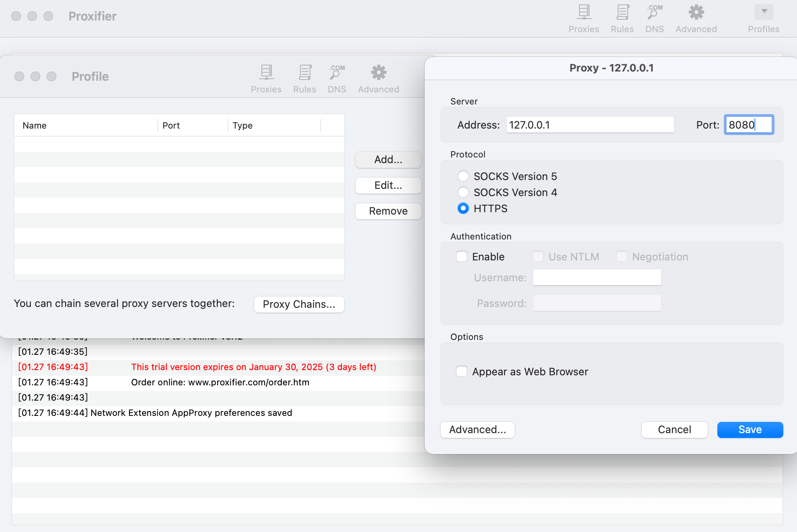Viewport: 797px width, 532px height.
Task: Save the proxy settings
Action: (x=750, y=430)
